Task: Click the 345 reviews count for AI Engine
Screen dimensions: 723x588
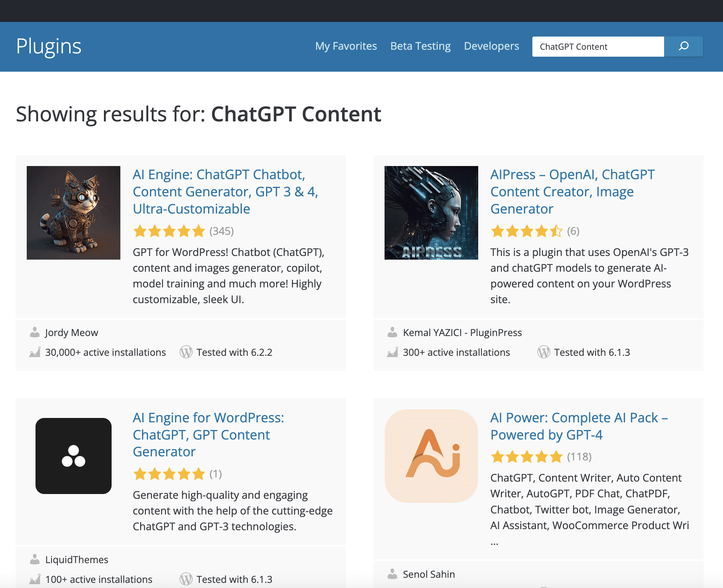Action: (222, 230)
